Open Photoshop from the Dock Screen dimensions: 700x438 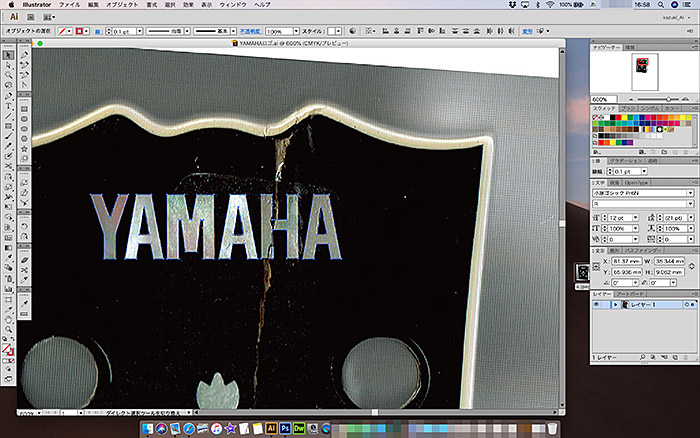coord(286,427)
